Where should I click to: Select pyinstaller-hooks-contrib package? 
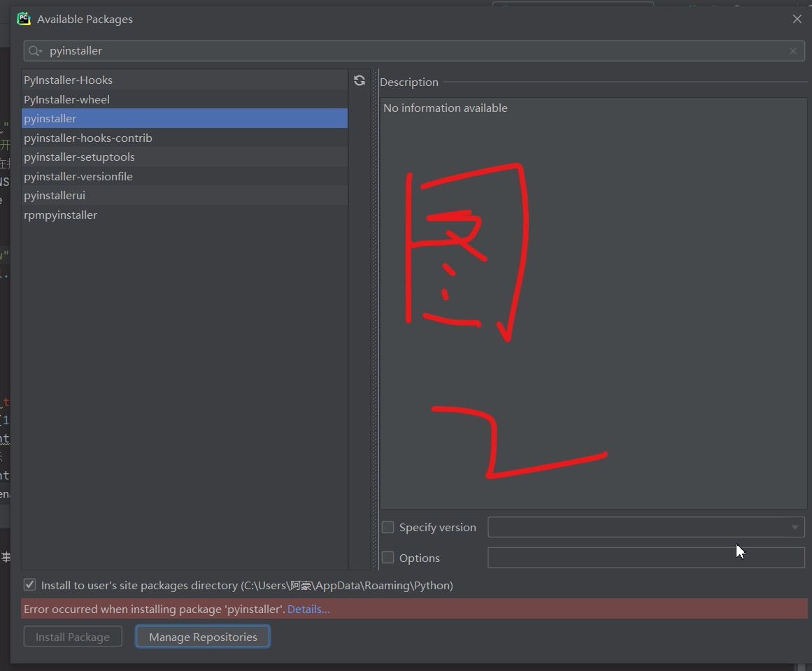(185, 138)
